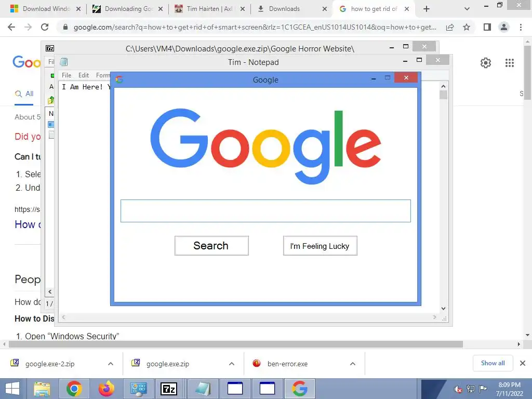
Task: Close the Google app window
Action: pos(406,78)
